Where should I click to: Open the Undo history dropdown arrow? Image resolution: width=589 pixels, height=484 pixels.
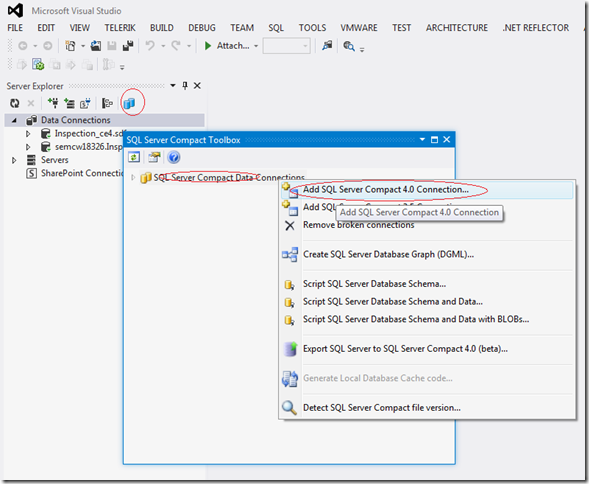coord(163,46)
